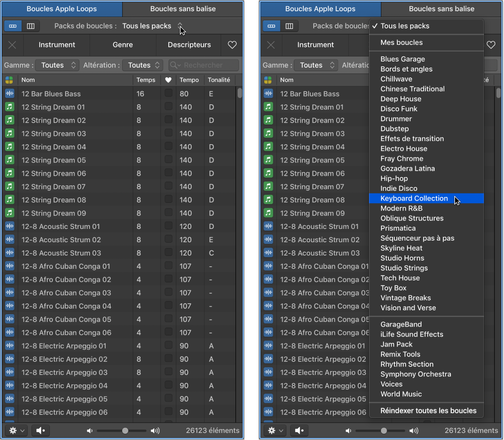
Task: Choose Séquenceur pas à pas pack
Action: [426, 238]
